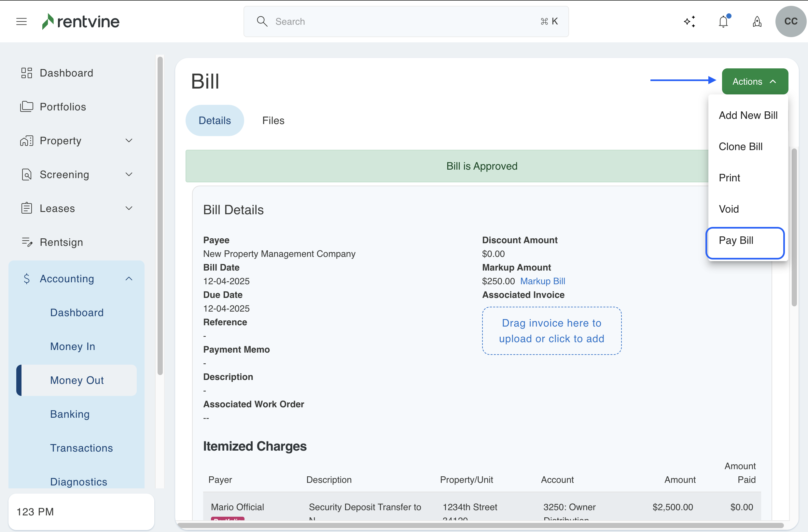The image size is (808, 532).
Task: Switch to the Files tab
Action: [x=273, y=120]
